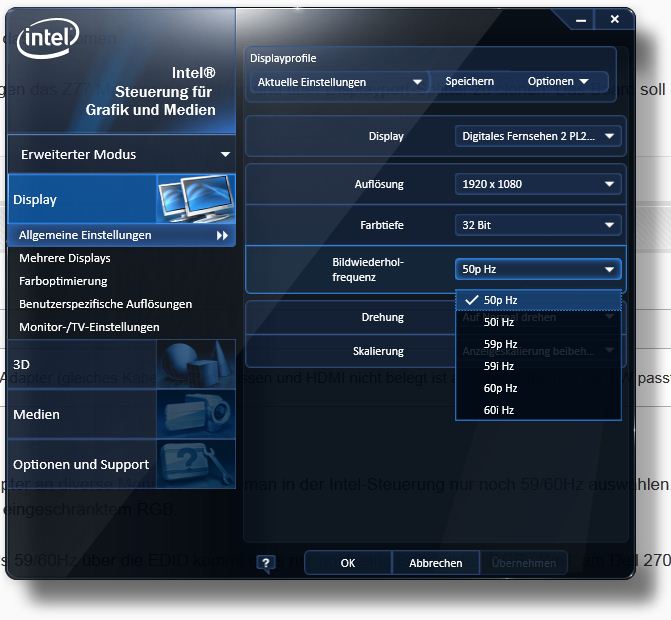Click double-arrow next to Allgemeine Einstellungen
Screen dimensions: 671x620
coord(222,235)
